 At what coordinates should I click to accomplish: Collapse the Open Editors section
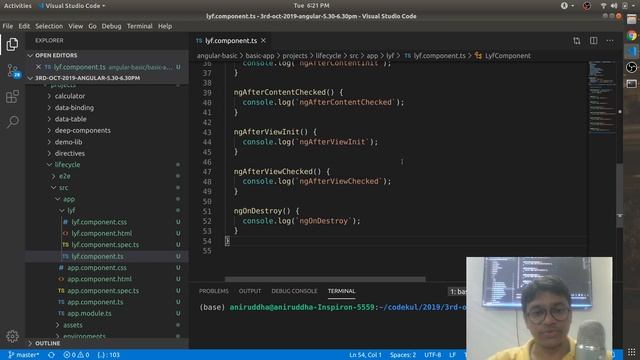click(x=107, y=55)
